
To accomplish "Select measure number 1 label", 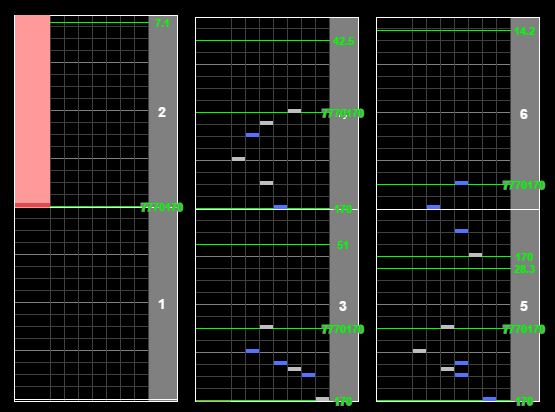I will (161, 304).
